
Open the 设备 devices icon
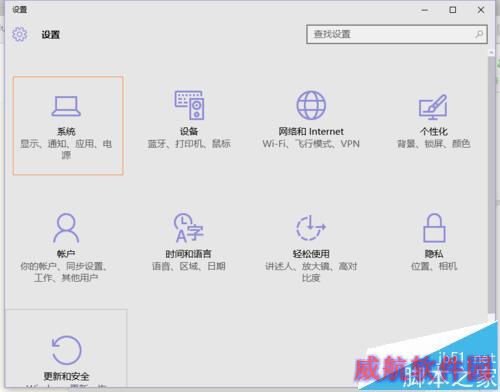(189, 105)
